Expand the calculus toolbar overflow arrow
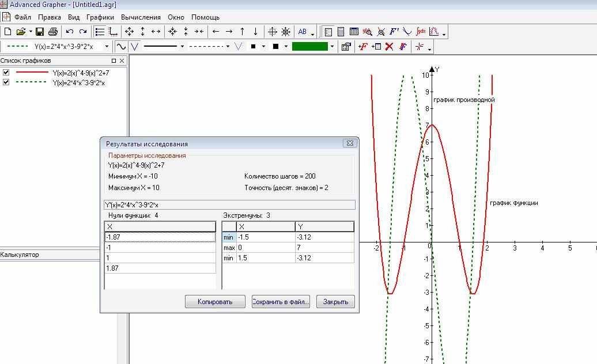This screenshot has height=364, width=597. pyautogui.click(x=444, y=34)
